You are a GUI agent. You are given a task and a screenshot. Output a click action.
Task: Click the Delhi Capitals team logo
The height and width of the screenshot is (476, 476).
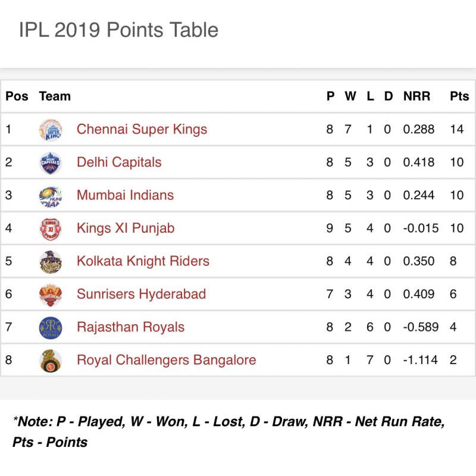(51, 162)
